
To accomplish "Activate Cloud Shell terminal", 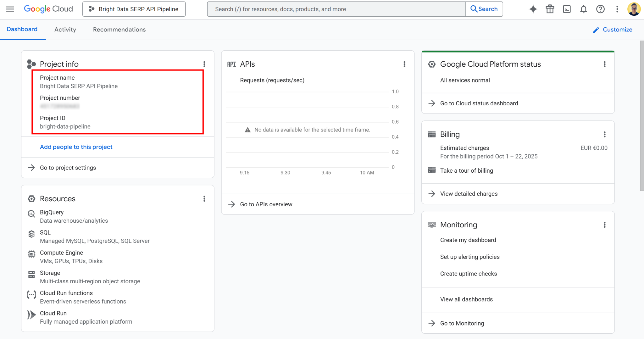I will (567, 9).
